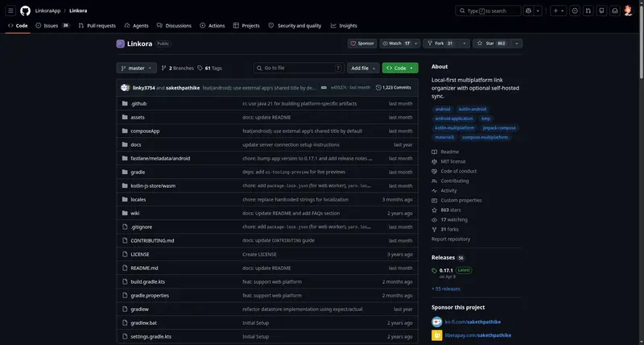Screen dimensions: 644x345
Task: Open the kotlin-js-store/wasm folder
Action: coord(153,186)
